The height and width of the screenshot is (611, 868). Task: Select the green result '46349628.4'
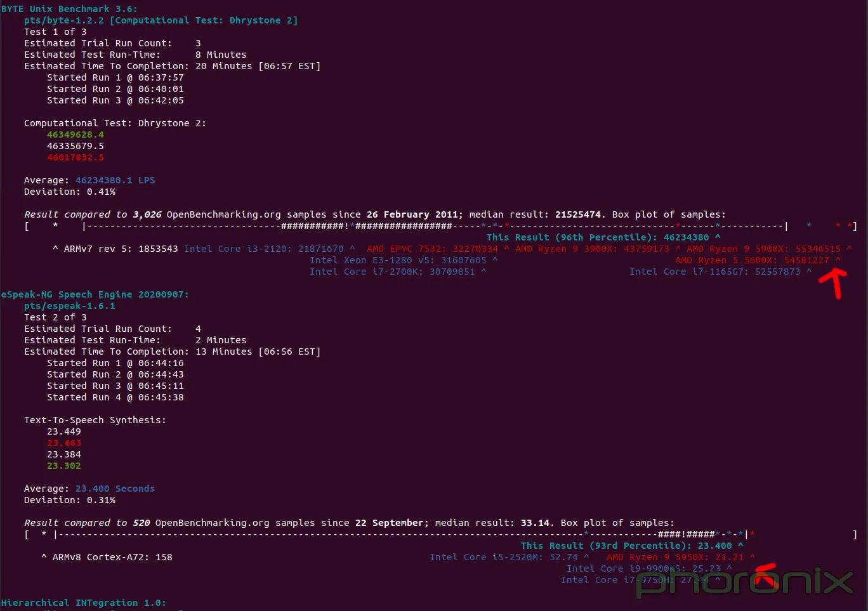click(x=76, y=135)
